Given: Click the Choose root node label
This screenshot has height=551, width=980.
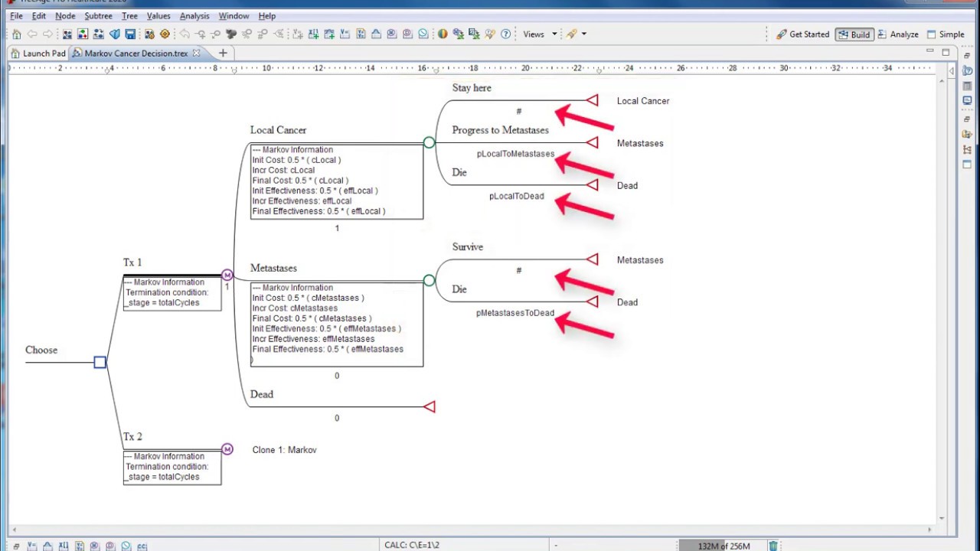Looking at the screenshot, I should (41, 350).
